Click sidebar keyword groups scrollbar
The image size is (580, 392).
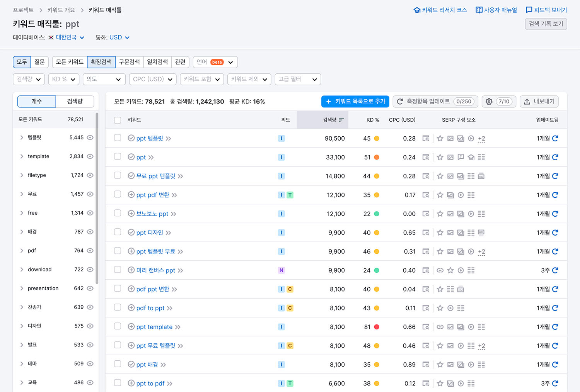[x=97, y=198]
